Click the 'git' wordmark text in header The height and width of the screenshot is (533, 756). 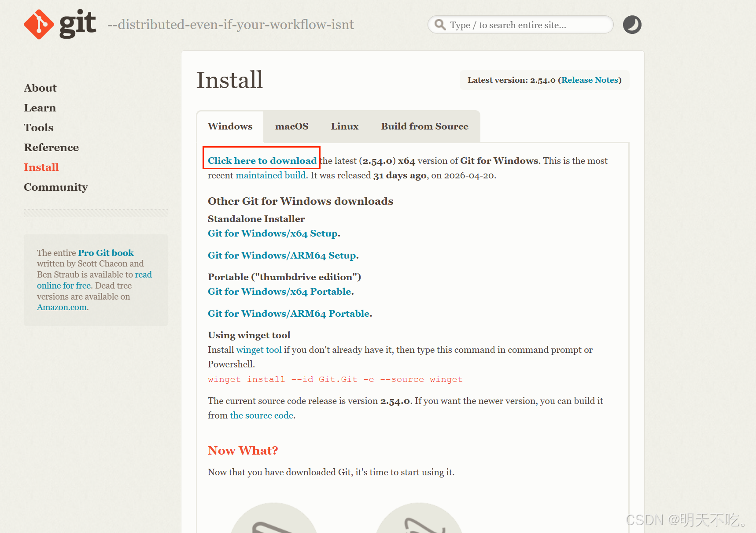pyautogui.click(x=77, y=24)
